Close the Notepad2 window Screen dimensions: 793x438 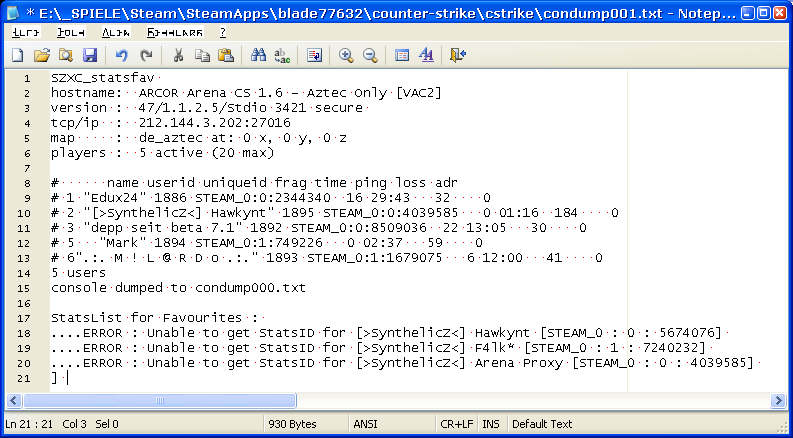point(779,13)
